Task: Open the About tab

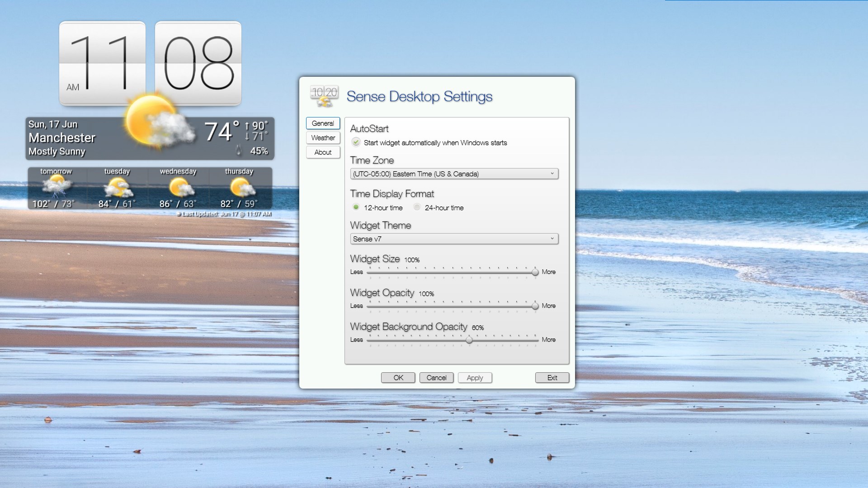Action: (x=322, y=152)
